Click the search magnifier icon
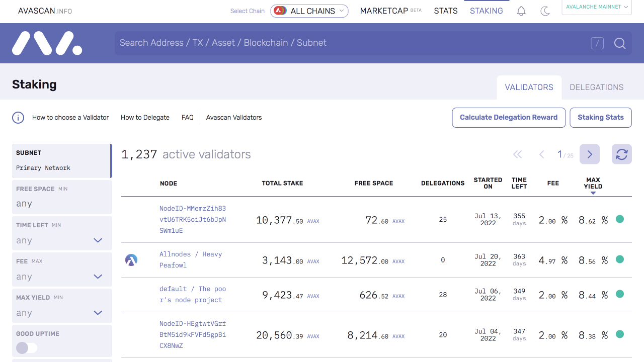The height and width of the screenshot is (362, 644). tap(620, 43)
